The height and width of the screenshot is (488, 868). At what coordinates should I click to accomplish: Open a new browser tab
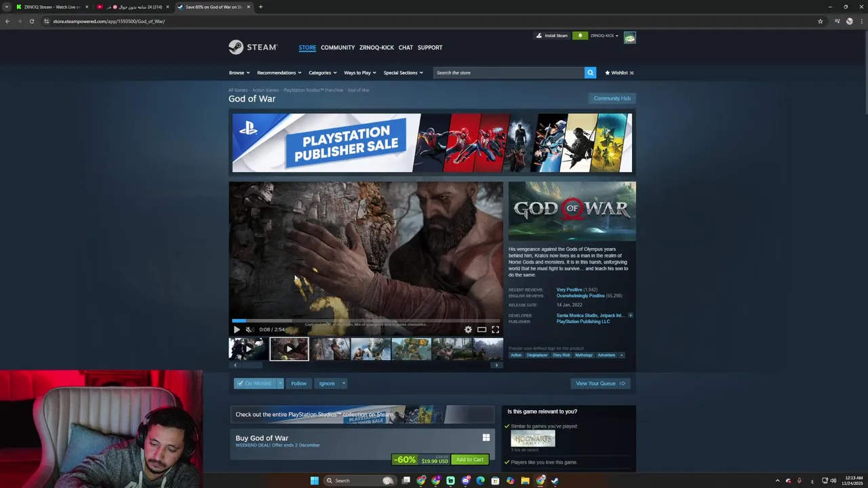click(x=260, y=7)
